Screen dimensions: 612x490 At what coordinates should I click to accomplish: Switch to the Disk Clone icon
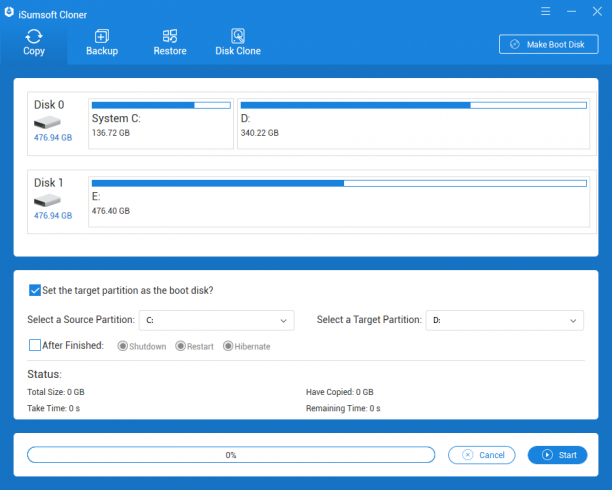coord(238,36)
